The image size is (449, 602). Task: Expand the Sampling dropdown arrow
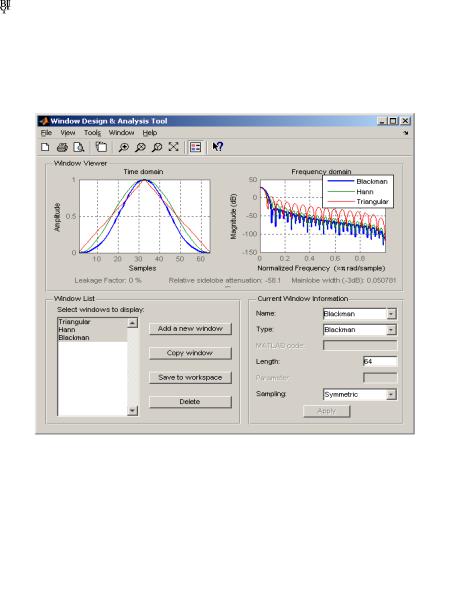pos(391,394)
